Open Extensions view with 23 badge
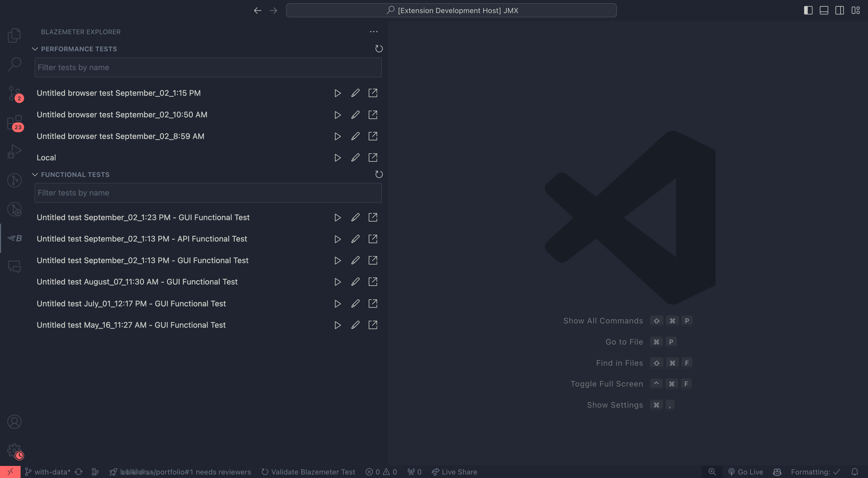 [15, 123]
